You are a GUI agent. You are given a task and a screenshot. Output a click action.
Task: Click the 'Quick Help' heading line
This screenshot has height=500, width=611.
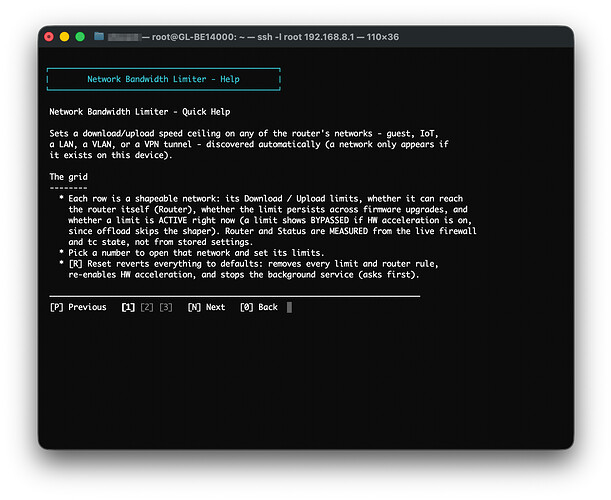coord(140,112)
